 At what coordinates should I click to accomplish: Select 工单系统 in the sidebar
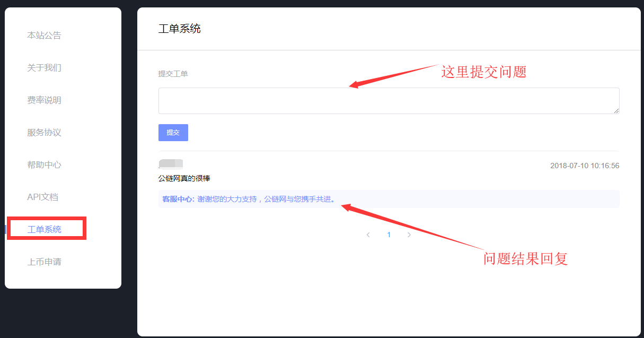click(45, 229)
